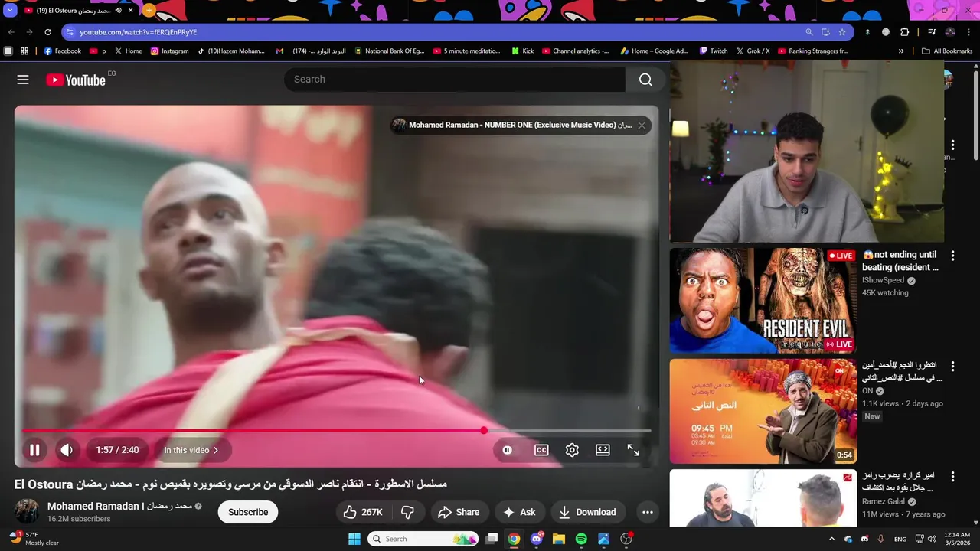Open menu for IShowSpeed live video
This screenshot has height=551, width=980.
point(952,256)
